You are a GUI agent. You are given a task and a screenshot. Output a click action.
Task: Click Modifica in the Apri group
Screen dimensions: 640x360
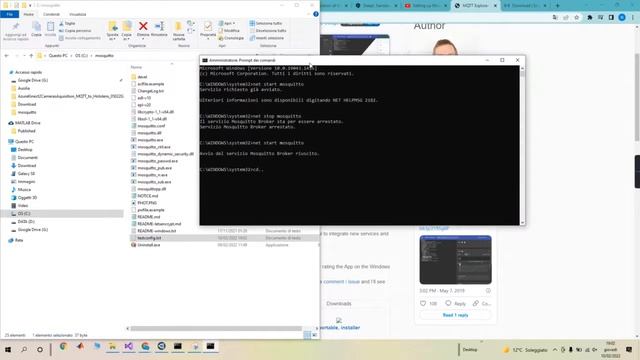pos(229,31)
